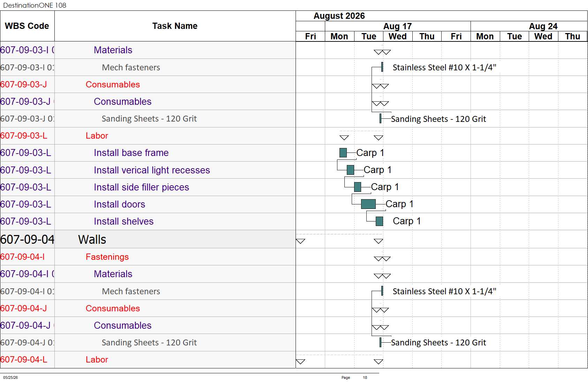Click the Task Name column header
Screen dimensions: 588x382
pos(175,26)
